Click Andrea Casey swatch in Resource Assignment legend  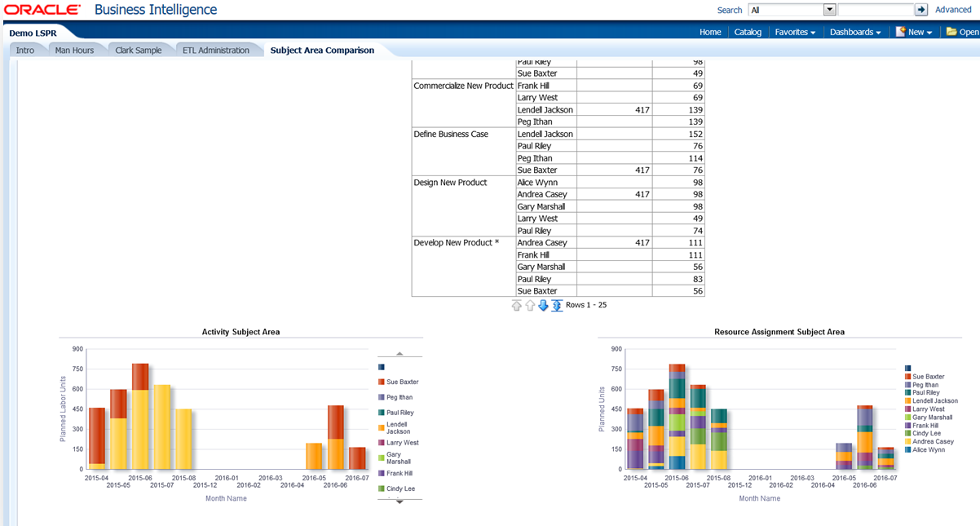tap(908, 441)
